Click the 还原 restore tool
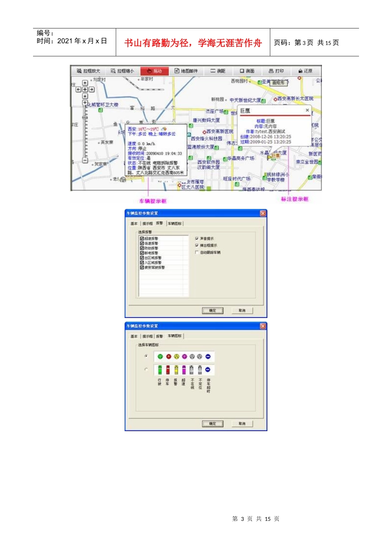 (305, 71)
